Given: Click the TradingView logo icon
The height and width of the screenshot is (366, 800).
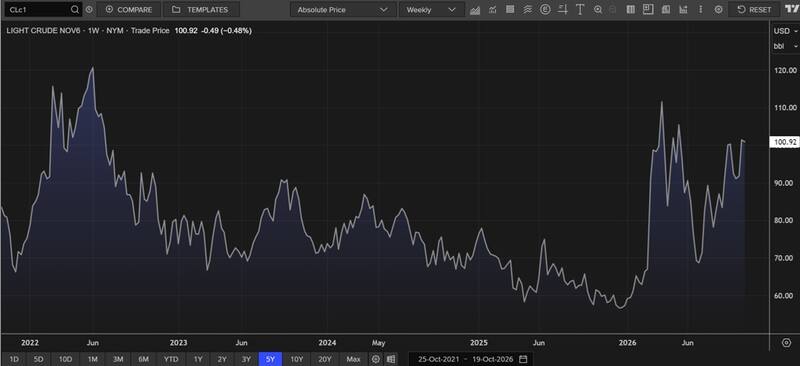Looking at the screenshot, I should pos(791,10).
